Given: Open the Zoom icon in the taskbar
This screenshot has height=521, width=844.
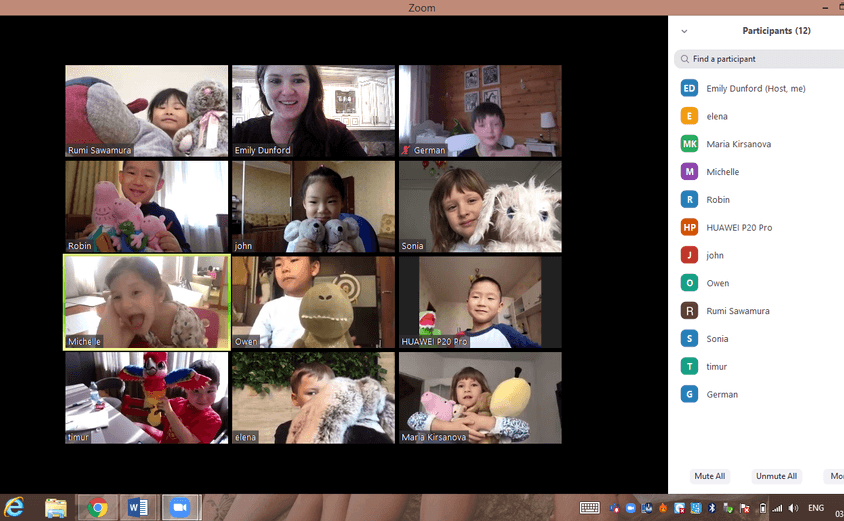Looking at the screenshot, I should point(180,508).
